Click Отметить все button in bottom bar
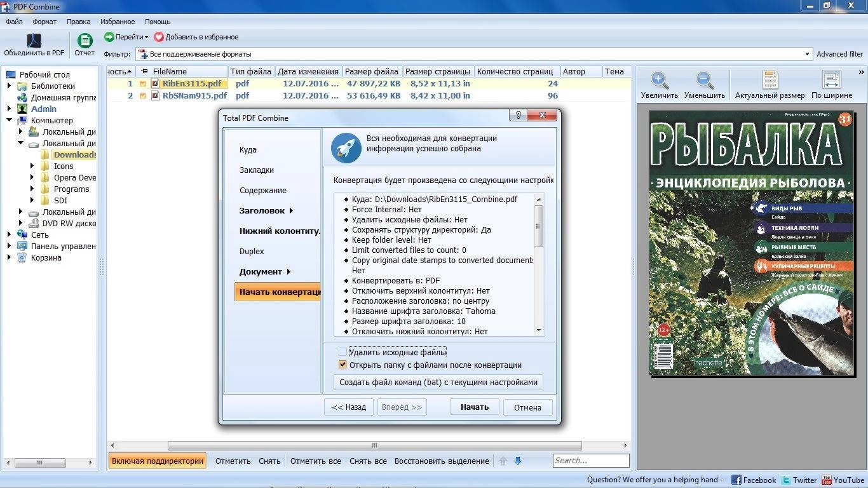 316,461
